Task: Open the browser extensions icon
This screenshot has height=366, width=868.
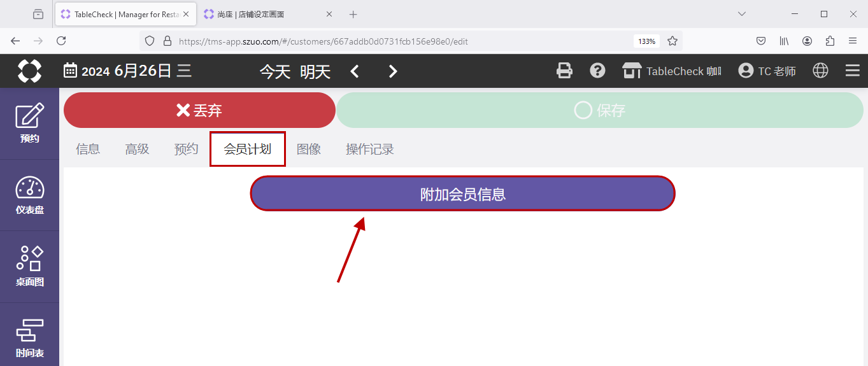Action: coord(830,41)
